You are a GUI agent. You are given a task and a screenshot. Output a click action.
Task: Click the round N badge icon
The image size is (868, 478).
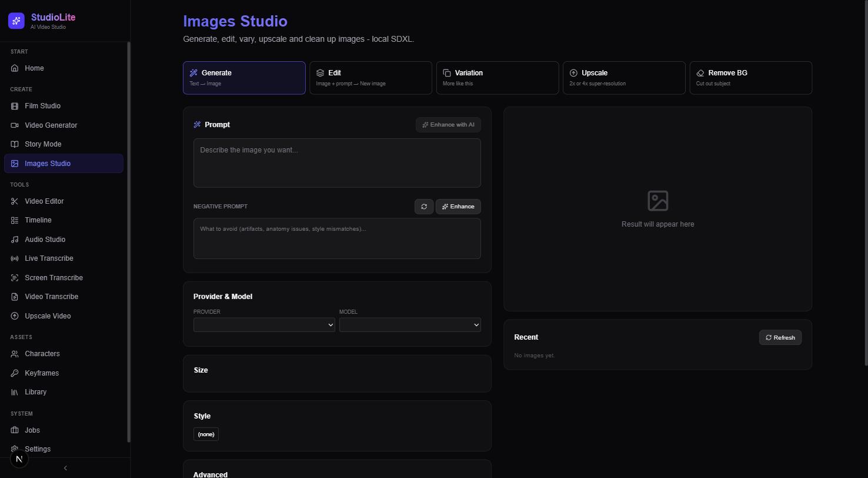19,459
